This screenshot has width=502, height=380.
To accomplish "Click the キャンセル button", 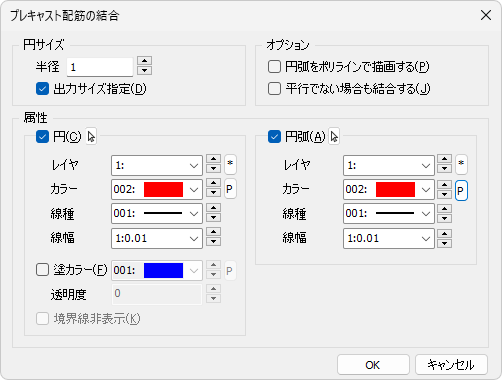I will pyautogui.click(x=451, y=365).
